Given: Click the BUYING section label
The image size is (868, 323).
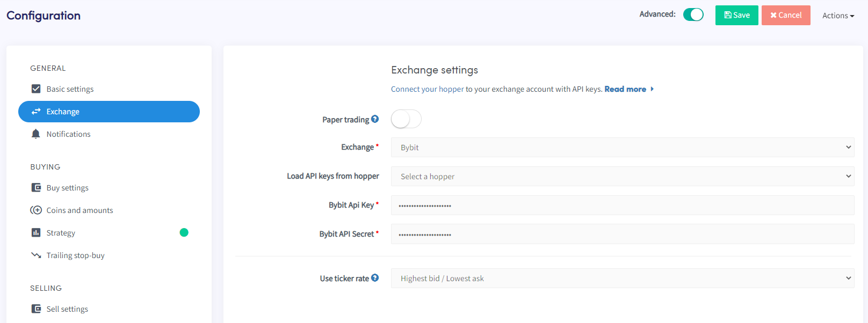Looking at the screenshot, I should click(x=45, y=167).
